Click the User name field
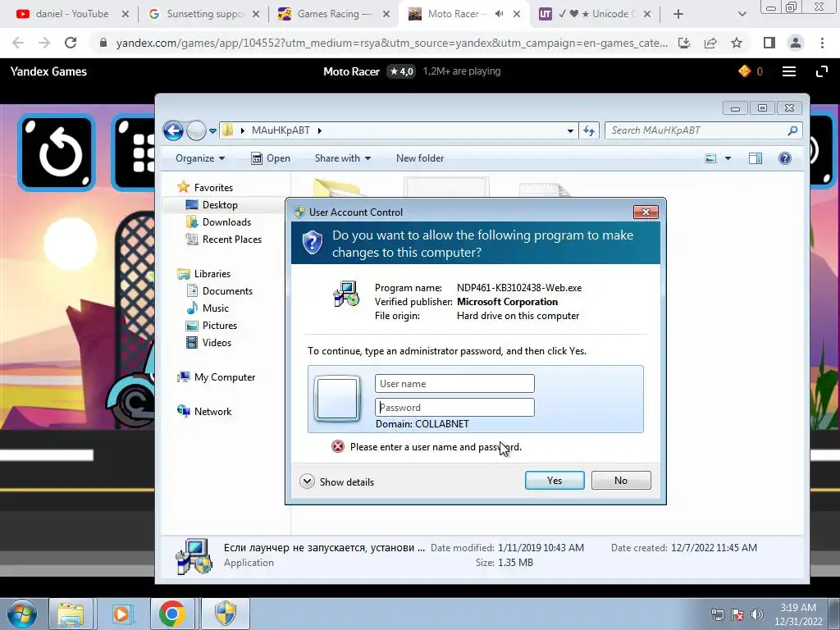This screenshot has width=840, height=630. click(x=454, y=384)
